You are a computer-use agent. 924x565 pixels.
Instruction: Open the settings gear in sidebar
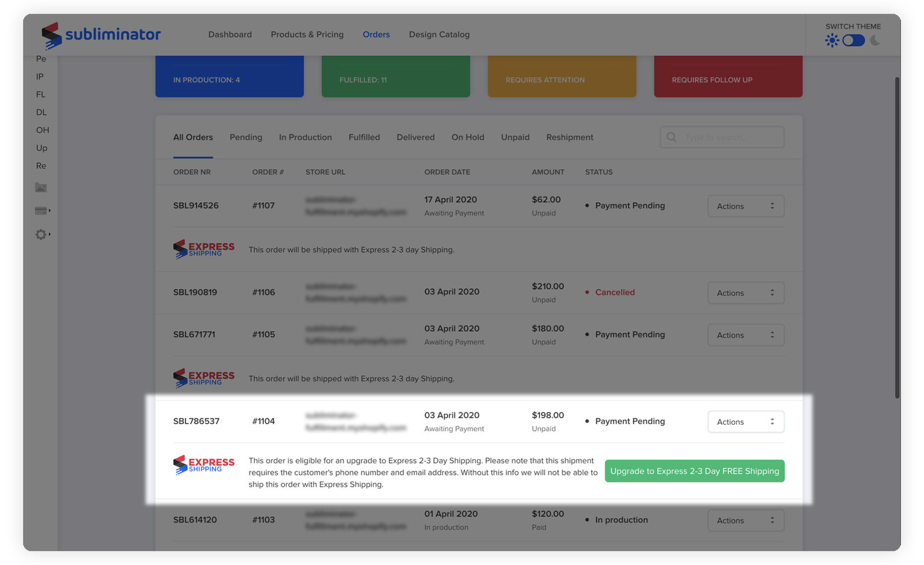click(41, 235)
